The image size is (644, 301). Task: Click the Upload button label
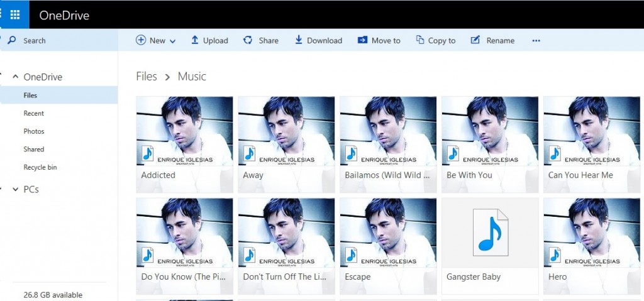(x=216, y=40)
